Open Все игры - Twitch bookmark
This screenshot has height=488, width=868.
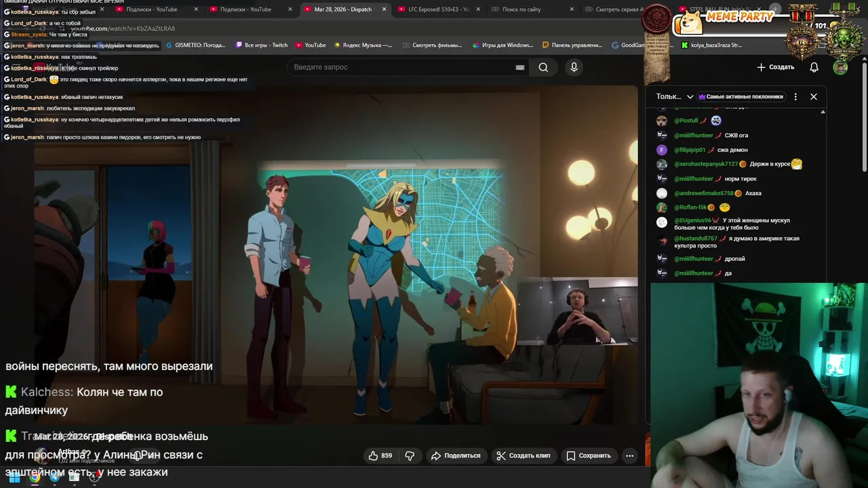tap(262, 45)
